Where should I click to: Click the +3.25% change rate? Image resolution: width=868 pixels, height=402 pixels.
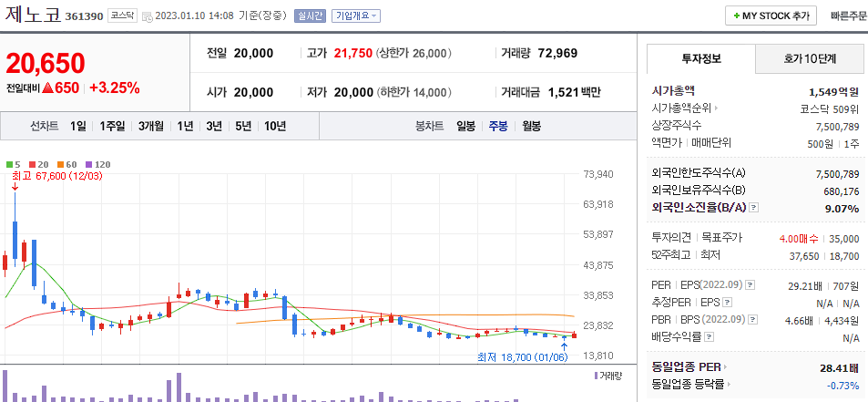(x=115, y=88)
